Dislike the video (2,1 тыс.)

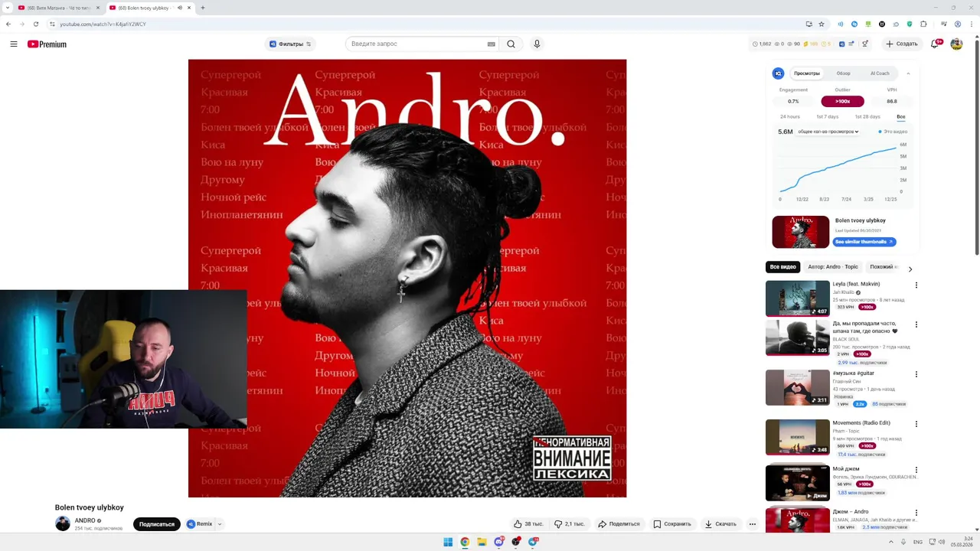[570, 524]
